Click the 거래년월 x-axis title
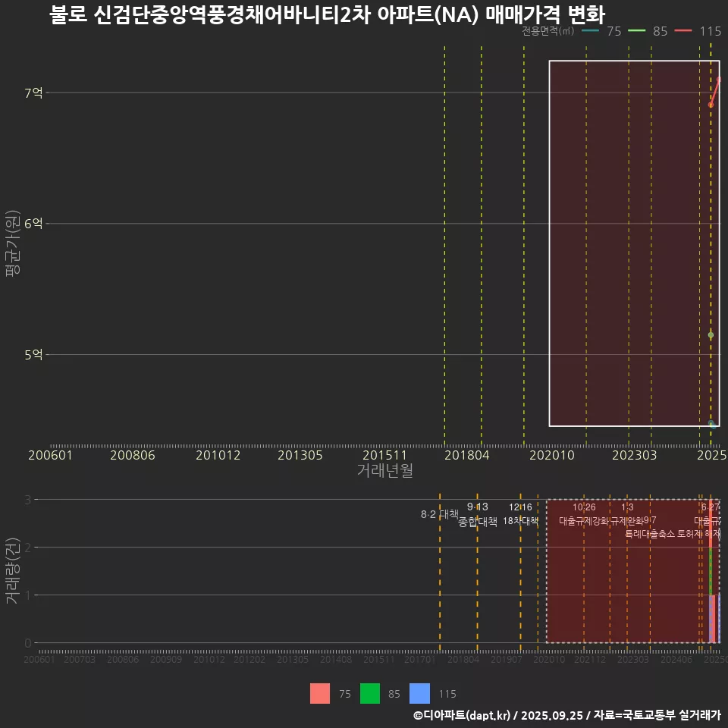This screenshot has width=728, height=728. pos(384,471)
